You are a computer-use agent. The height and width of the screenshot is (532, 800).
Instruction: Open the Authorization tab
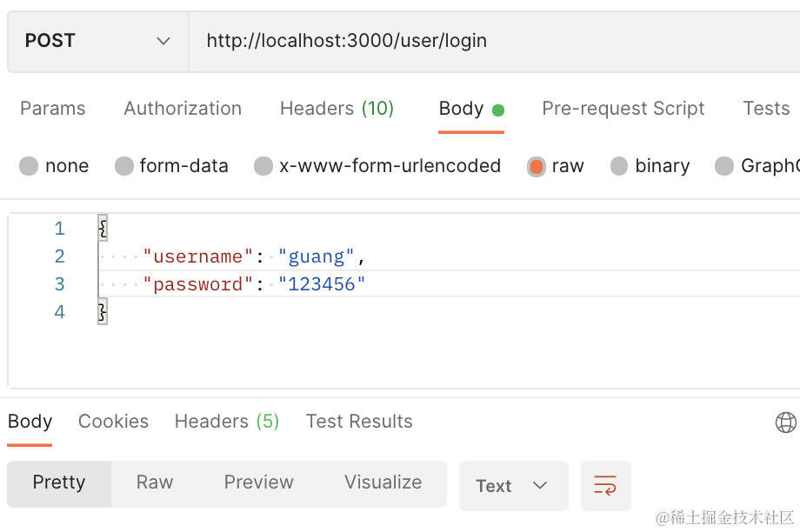[x=183, y=109]
